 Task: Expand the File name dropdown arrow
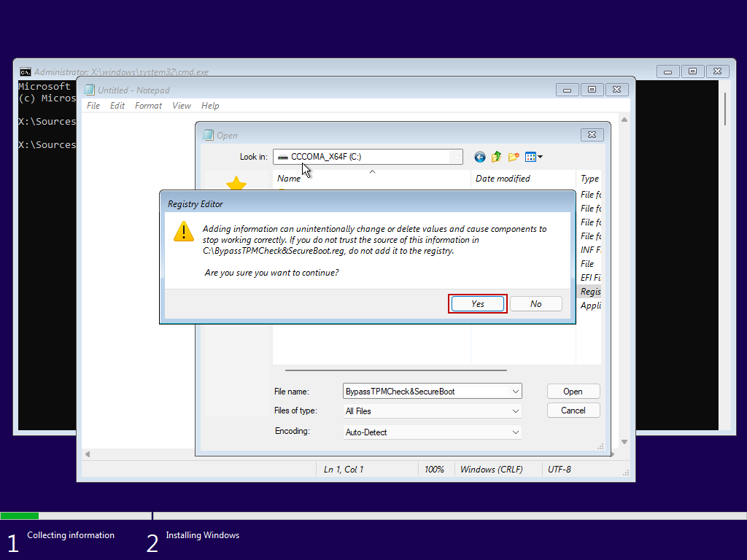coord(516,392)
